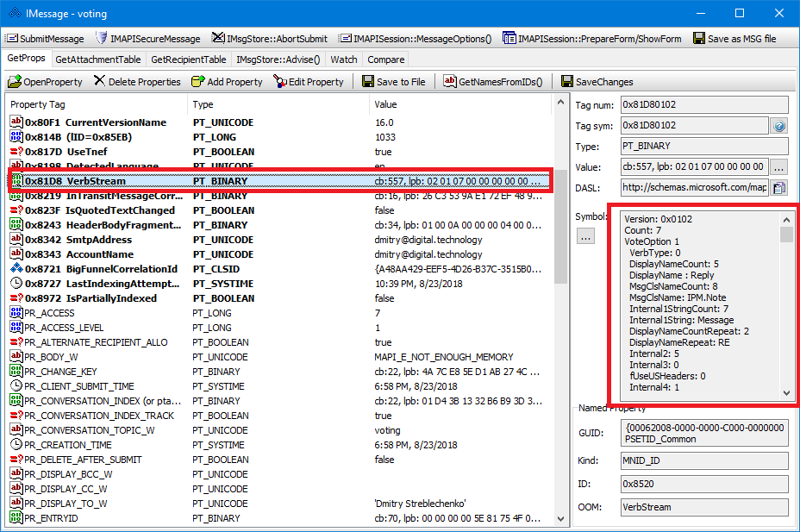Click the Edit Property icon
Viewport: 800px width, 532px height.
(280, 82)
